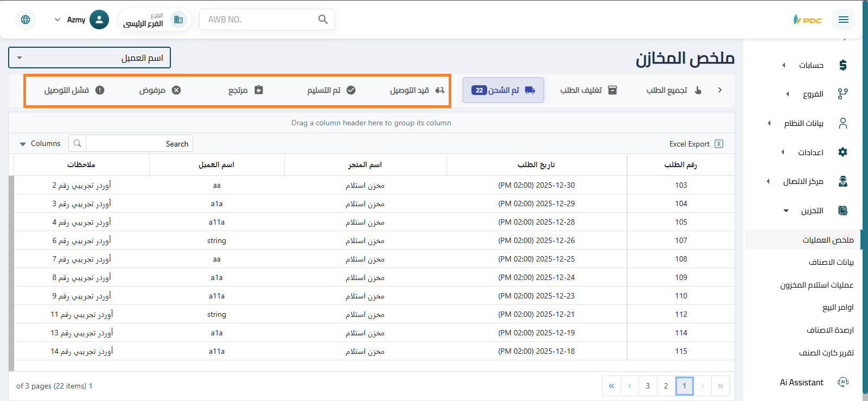Click the branch building icon
Viewport: 868px width, 401px height.
(178, 20)
